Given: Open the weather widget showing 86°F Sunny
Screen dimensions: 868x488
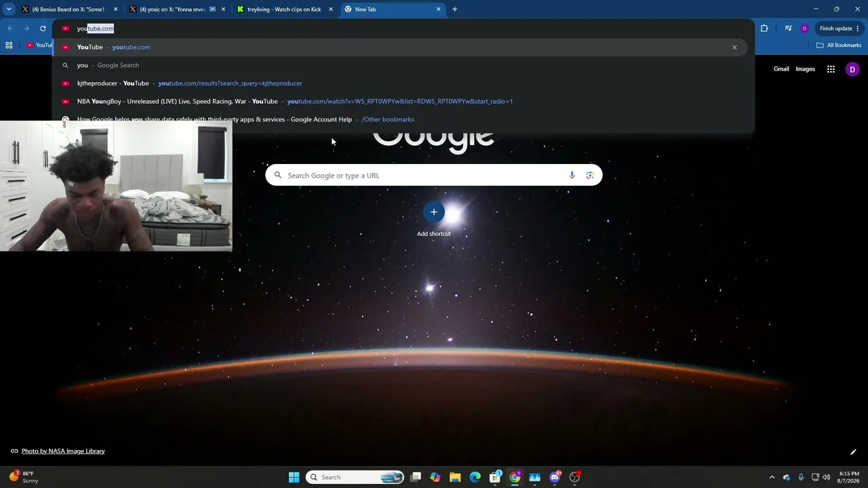Looking at the screenshot, I should tap(24, 477).
